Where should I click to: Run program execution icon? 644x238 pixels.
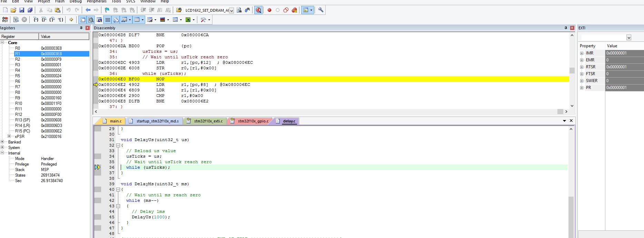[x=16, y=20]
